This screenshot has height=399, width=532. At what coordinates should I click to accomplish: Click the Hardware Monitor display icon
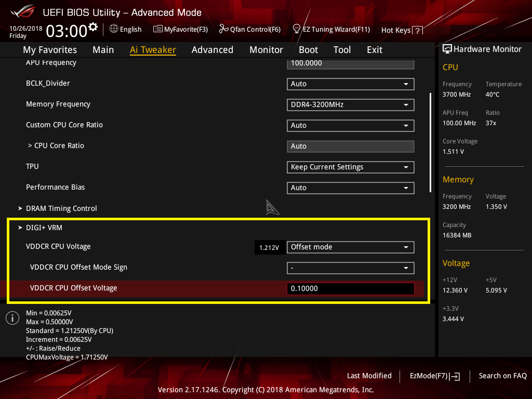(x=447, y=49)
